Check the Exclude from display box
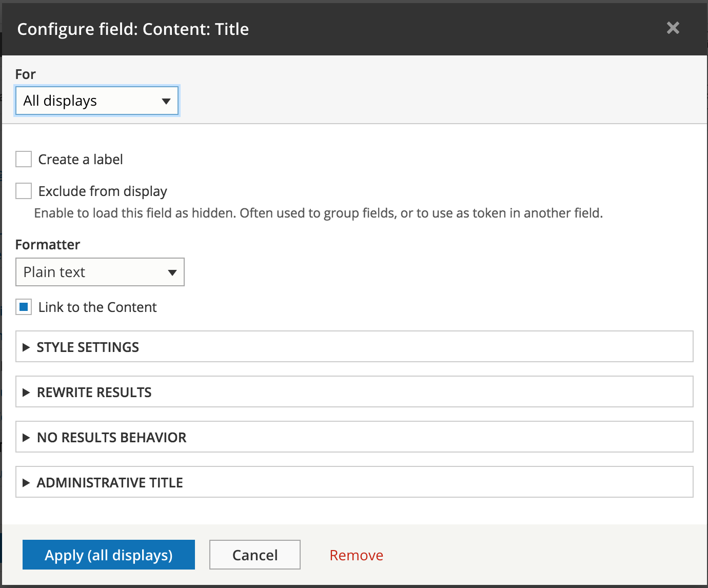Screen dimensions: 708x588 point(24,191)
